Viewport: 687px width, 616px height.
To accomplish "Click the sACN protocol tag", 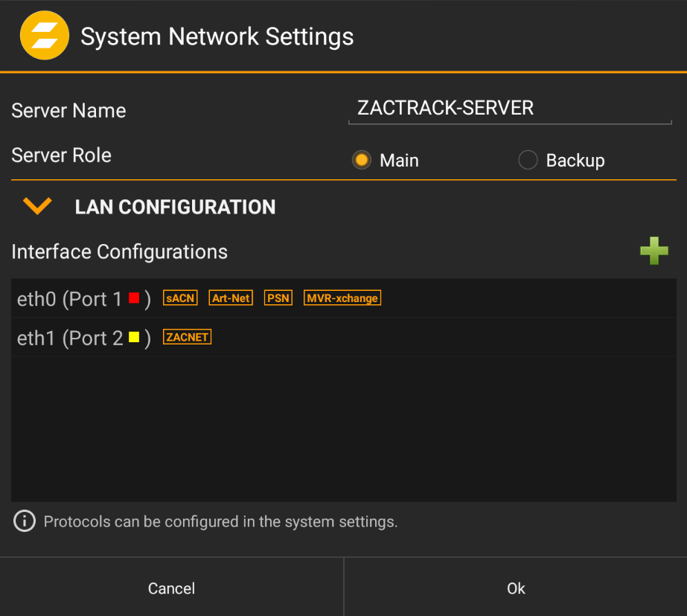I will [180, 298].
